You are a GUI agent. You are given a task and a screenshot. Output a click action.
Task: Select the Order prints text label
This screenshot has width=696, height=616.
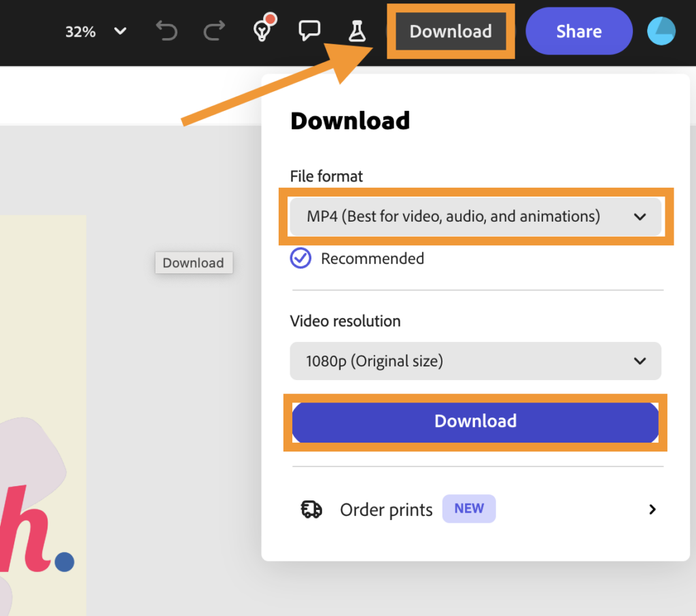tap(386, 510)
